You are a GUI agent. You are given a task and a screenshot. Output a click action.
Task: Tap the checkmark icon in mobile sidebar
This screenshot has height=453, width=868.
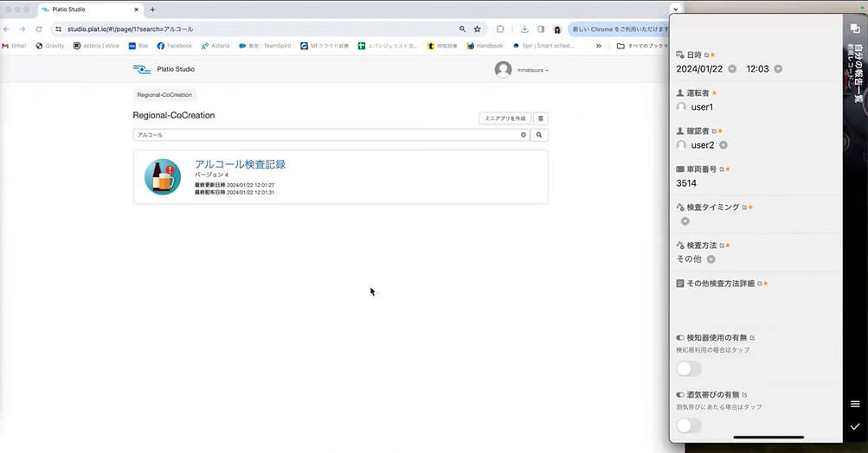tap(855, 427)
